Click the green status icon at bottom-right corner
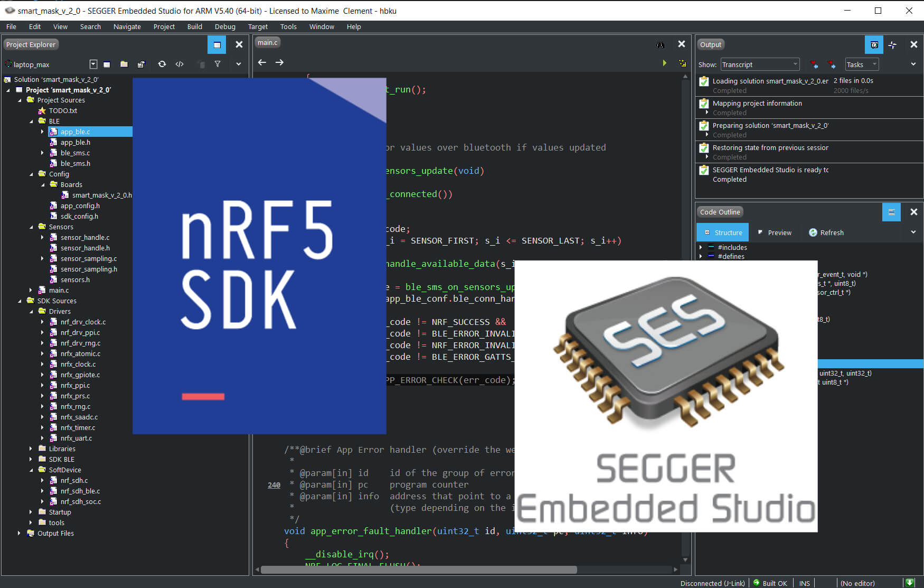 coord(909,583)
